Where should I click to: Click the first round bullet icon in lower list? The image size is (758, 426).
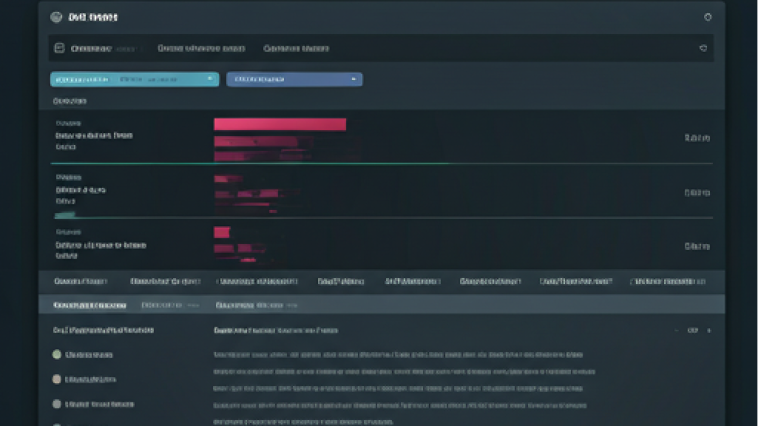point(57,354)
